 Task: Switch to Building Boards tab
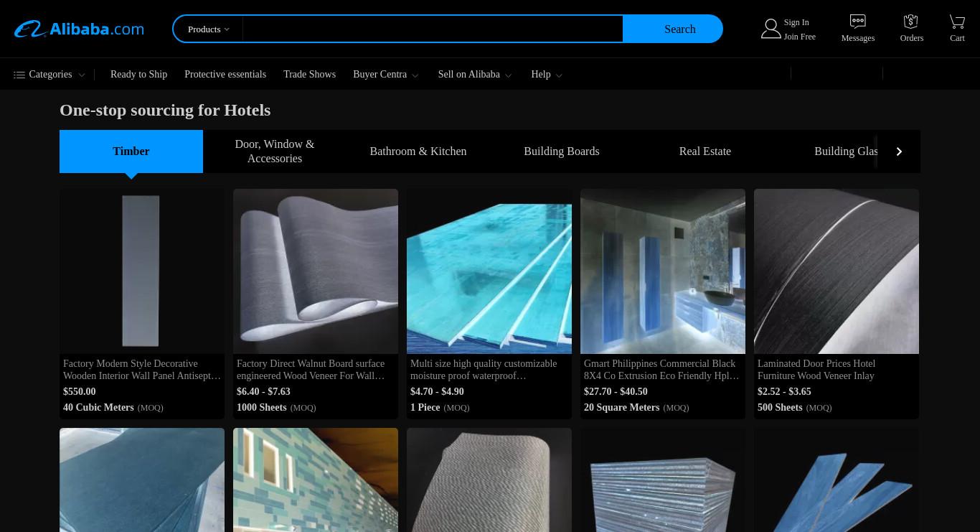click(x=562, y=151)
